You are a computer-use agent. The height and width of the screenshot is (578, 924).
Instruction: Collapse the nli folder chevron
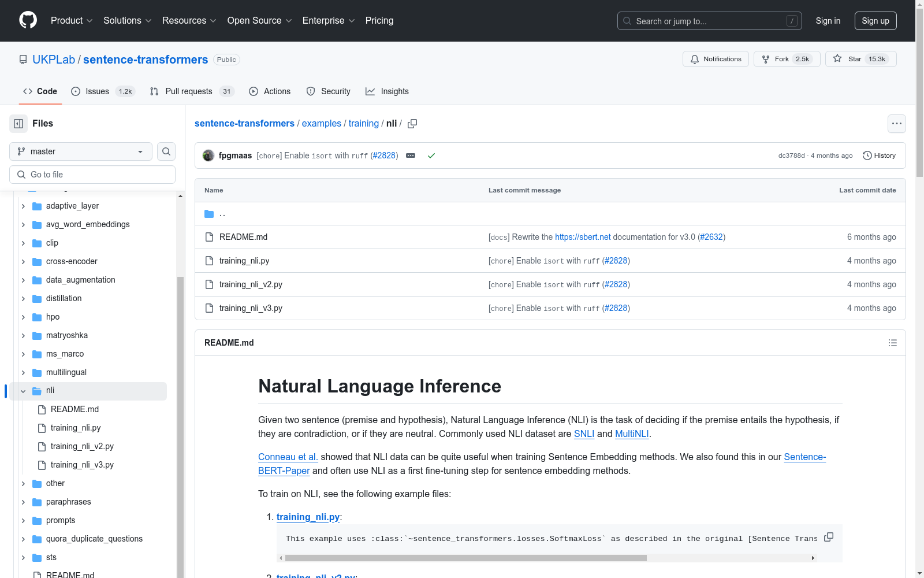coord(23,391)
